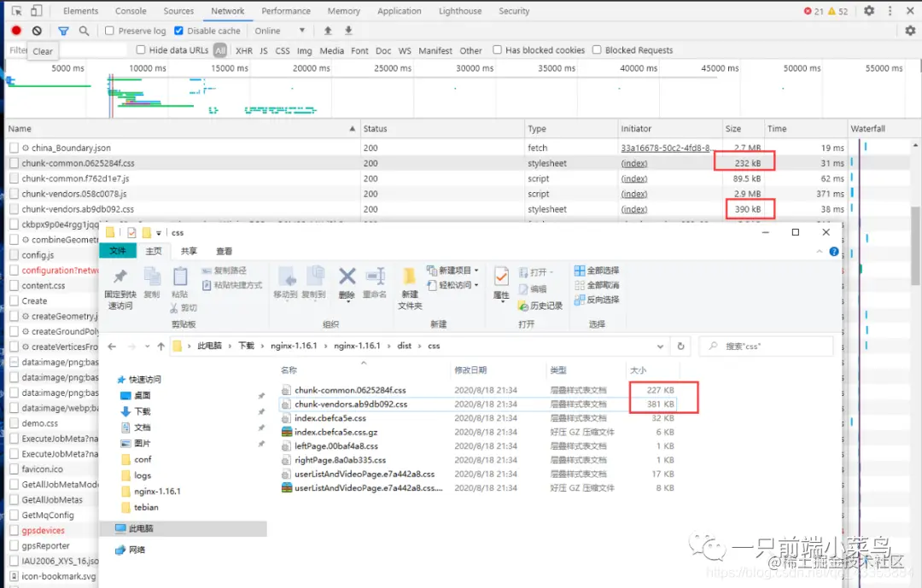Switch to the Elements tab
Viewport: 922px width, 588px height.
click(x=80, y=10)
